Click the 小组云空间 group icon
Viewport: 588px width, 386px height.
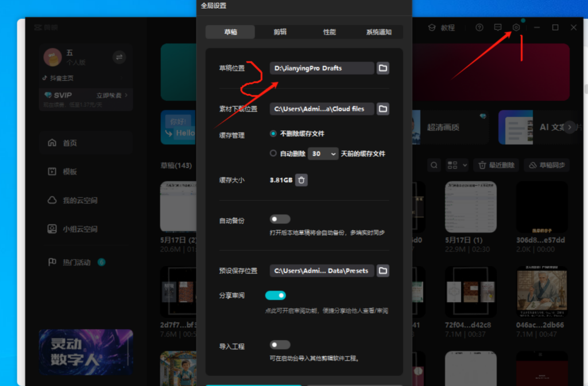pos(52,229)
